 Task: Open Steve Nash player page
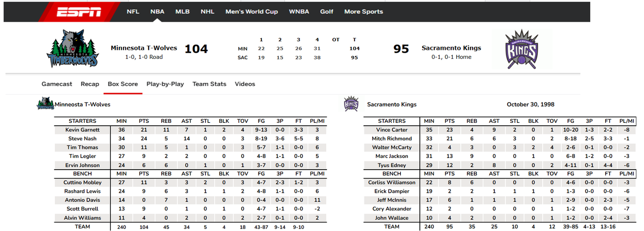pyautogui.click(x=83, y=138)
